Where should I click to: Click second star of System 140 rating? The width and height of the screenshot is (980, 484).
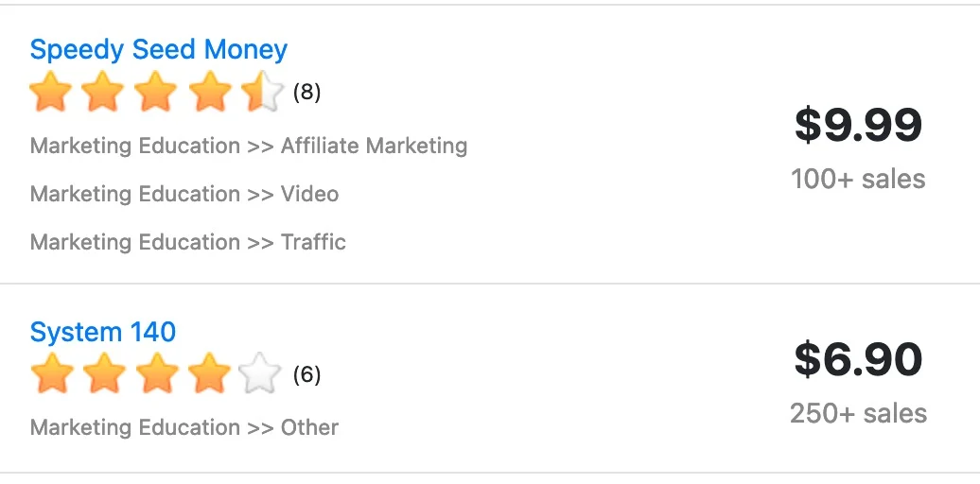(x=103, y=375)
